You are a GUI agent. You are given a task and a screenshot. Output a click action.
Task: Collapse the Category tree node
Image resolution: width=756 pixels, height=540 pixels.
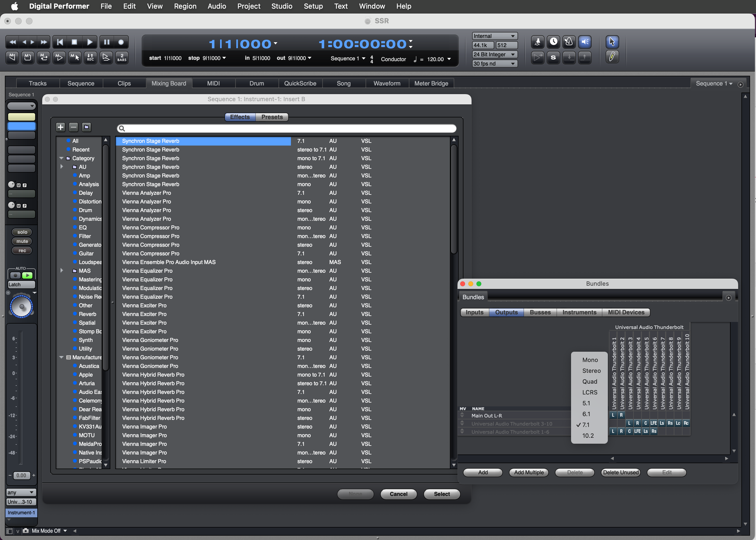[x=61, y=158]
